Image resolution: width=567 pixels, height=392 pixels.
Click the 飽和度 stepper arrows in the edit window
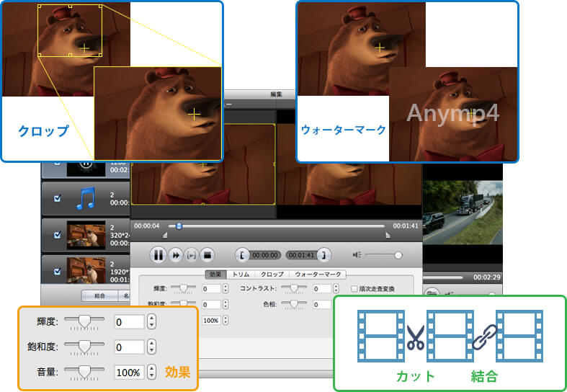pos(226,305)
